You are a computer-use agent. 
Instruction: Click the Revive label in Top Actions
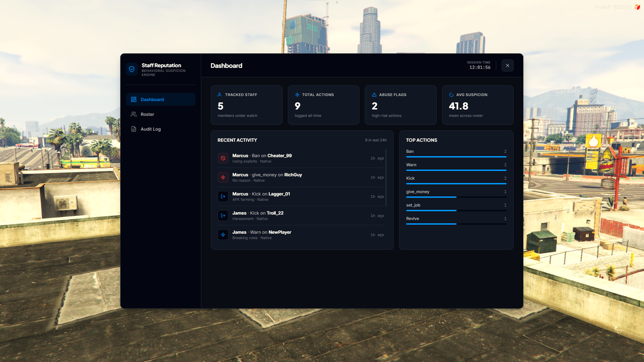coord(413,219)
